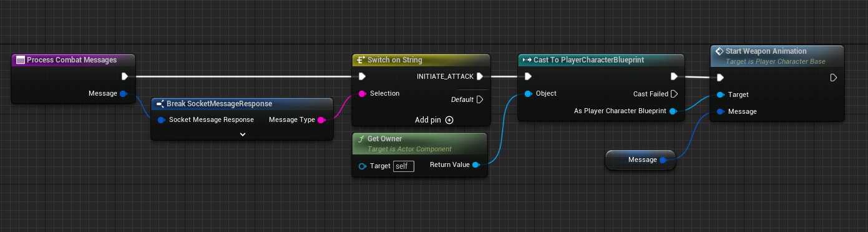Image resolution: width=868 pixels, height=232 pixels.
Task: Click the Cast node execution input pin
Action: tap(527, 76)
